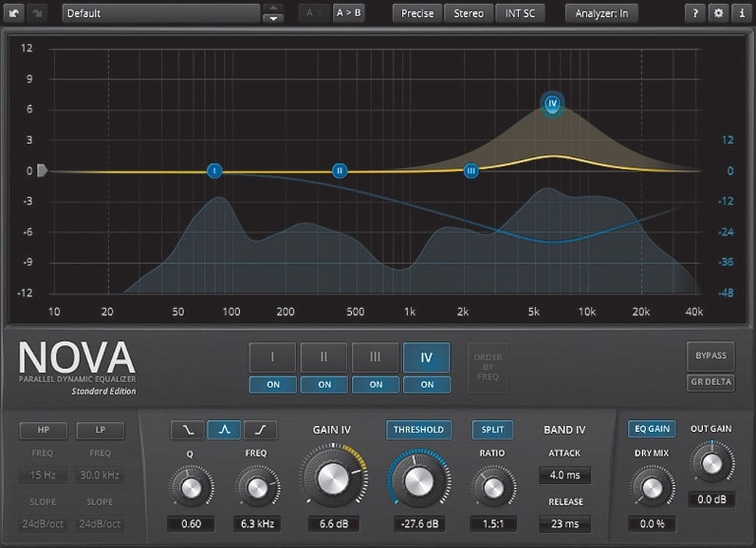Enable the LP low-pass filter
The height and width of the screenshot is (548, 756).
[100, 430]
